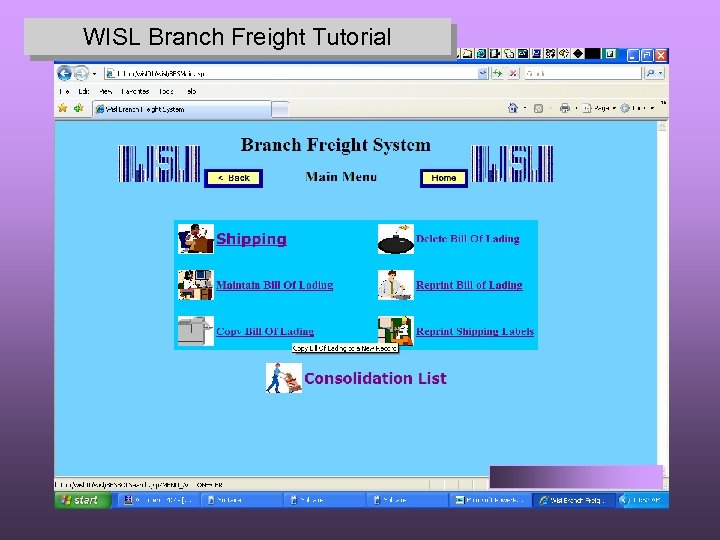Click into the browser search box
The image size is (720, 540).
tap(582, 73)
